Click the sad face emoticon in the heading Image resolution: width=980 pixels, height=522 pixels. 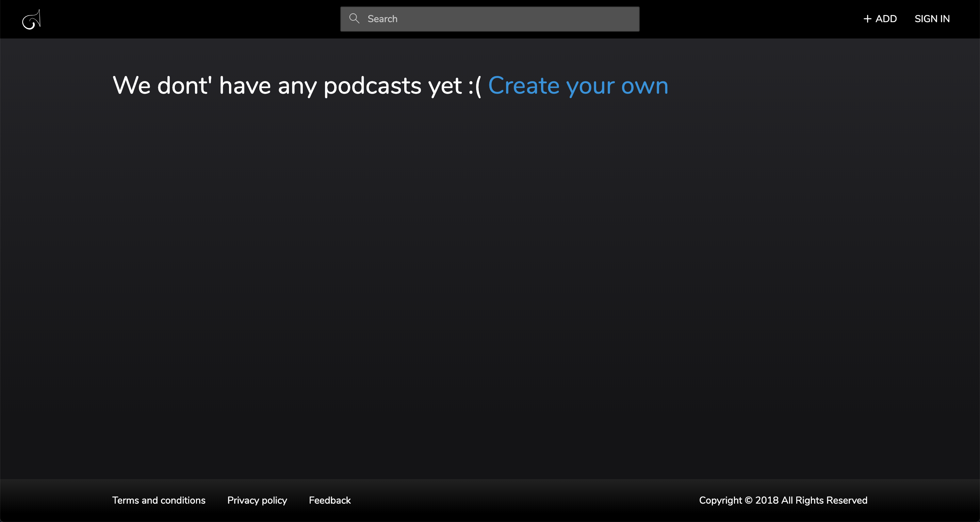475,86
